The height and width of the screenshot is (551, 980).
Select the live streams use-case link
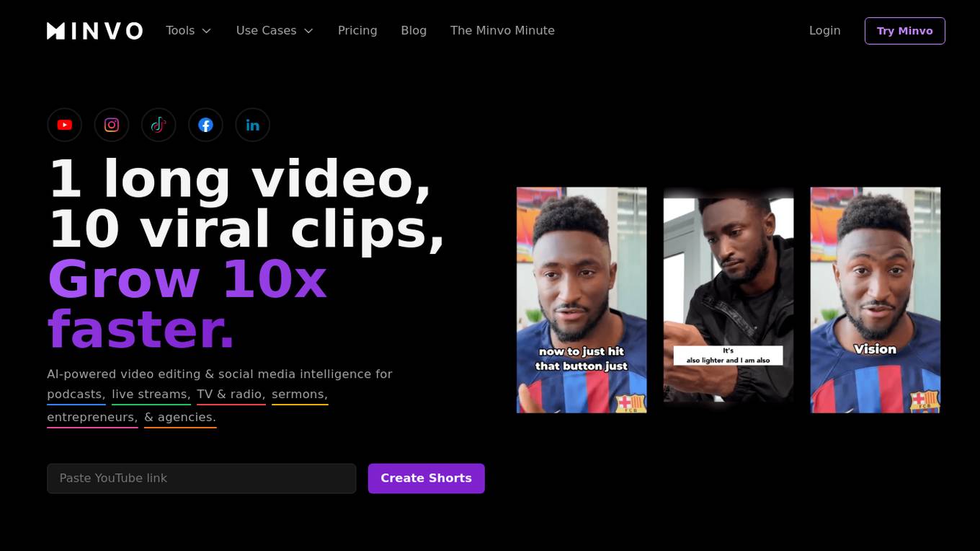pos(151,394)
